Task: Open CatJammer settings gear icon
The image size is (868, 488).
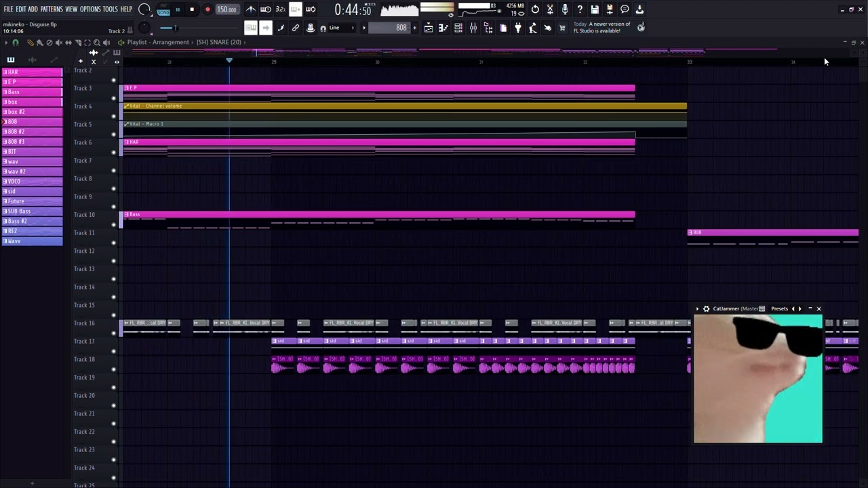Action: 706,309
